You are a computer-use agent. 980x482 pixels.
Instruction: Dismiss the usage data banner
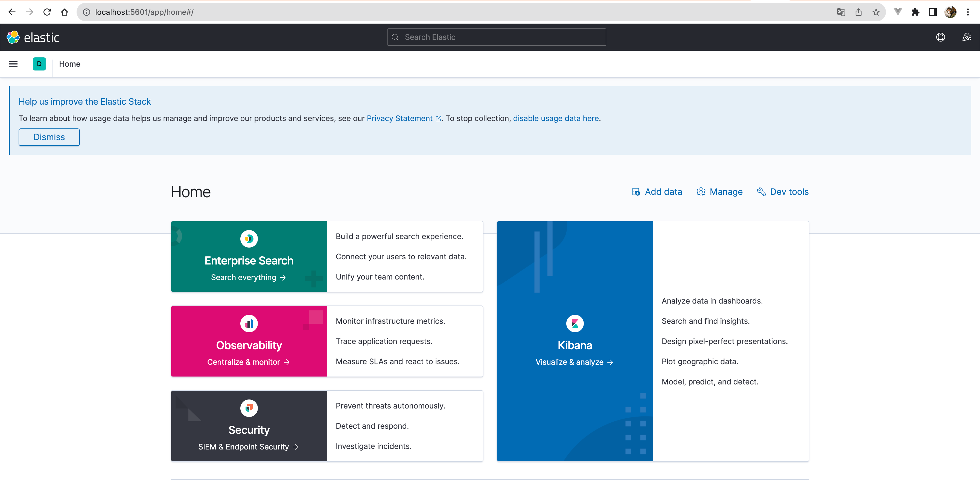pyautogui.click(x=49, y=137)
